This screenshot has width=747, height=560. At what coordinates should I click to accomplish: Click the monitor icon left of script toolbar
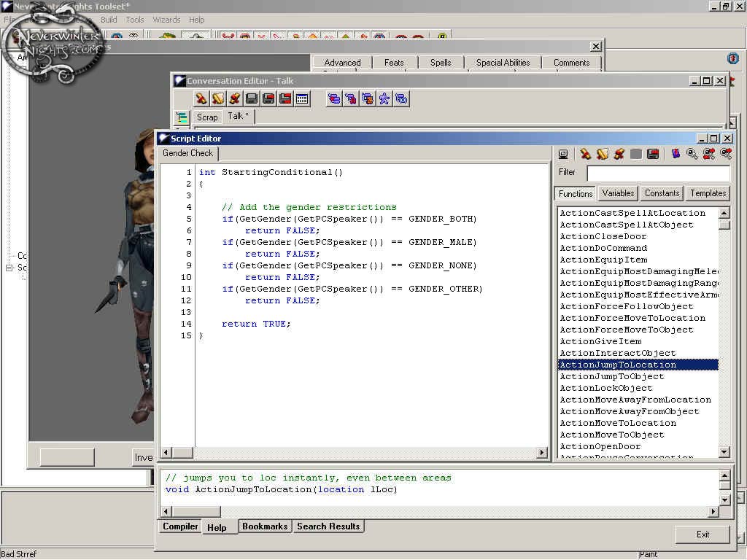(x=563, y=154)
